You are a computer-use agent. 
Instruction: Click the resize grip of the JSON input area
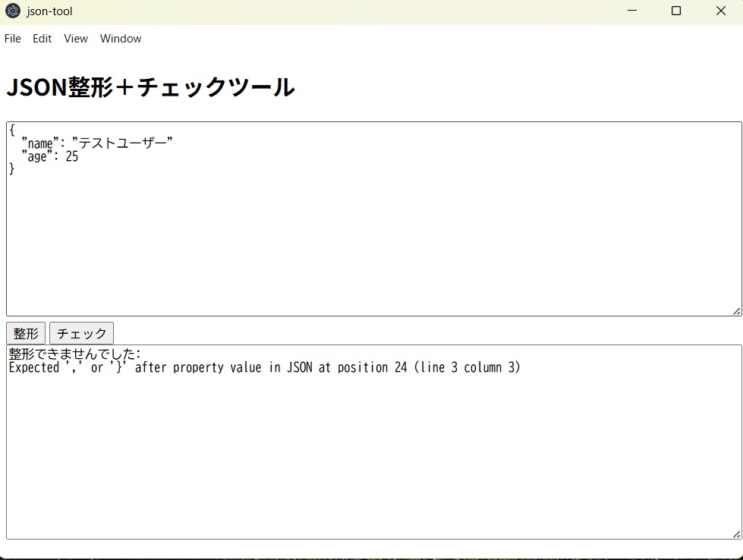737,311
